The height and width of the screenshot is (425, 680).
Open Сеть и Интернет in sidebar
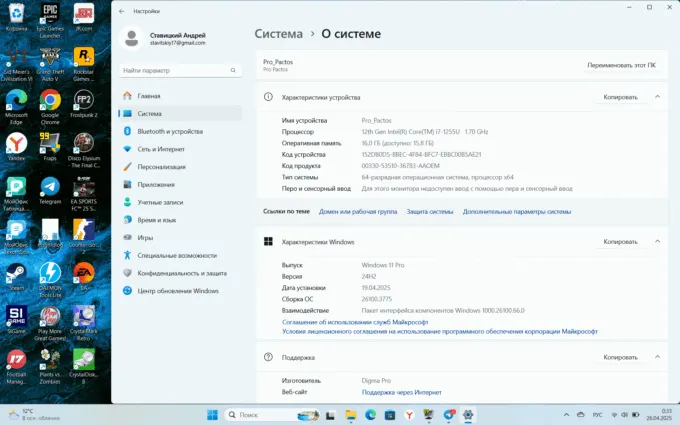[x=160, y=149]
